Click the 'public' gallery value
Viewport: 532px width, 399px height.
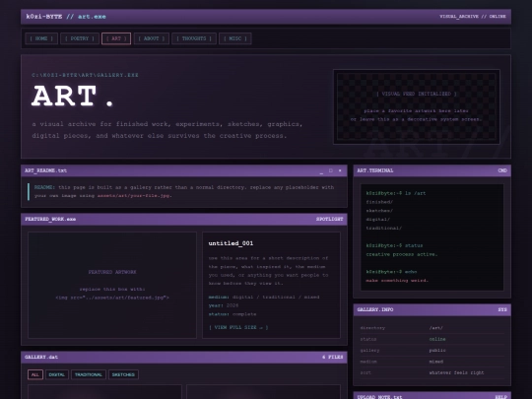437,351
